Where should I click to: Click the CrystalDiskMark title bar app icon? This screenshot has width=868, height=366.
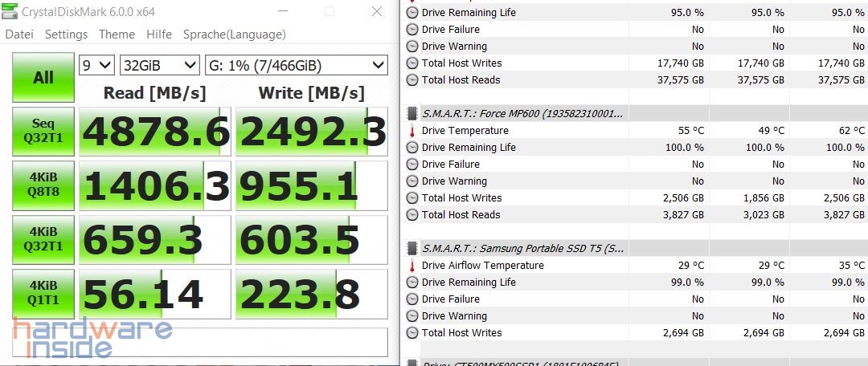point(10,11)
